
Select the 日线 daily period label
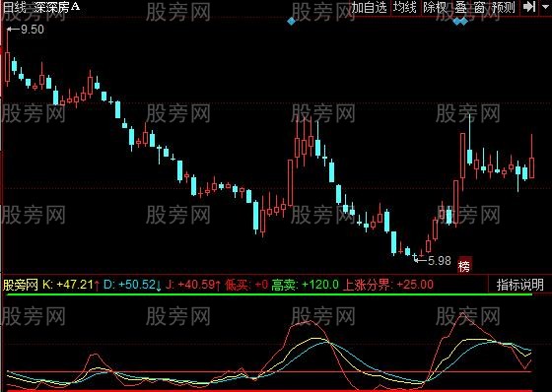(14, 7)
